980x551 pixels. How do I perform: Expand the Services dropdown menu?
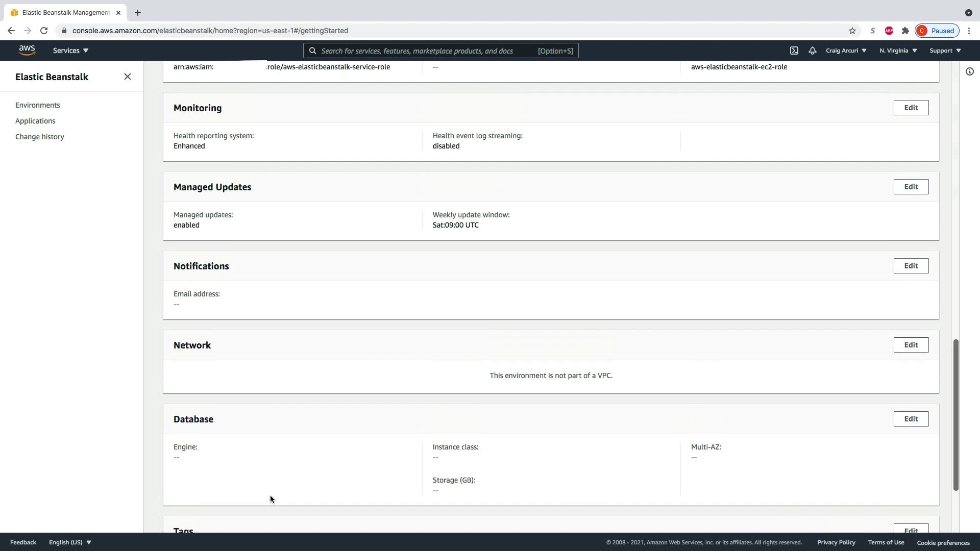tap(70, 51)
